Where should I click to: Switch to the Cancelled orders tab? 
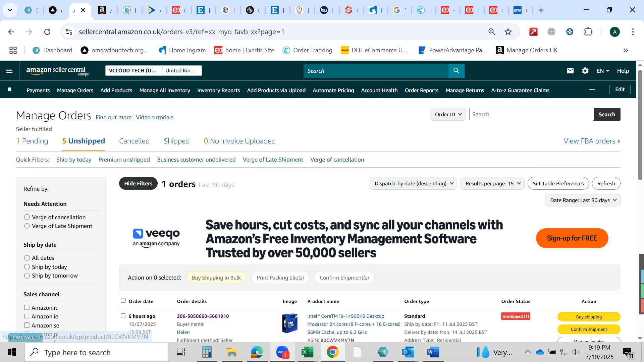[x=134, y=141]
